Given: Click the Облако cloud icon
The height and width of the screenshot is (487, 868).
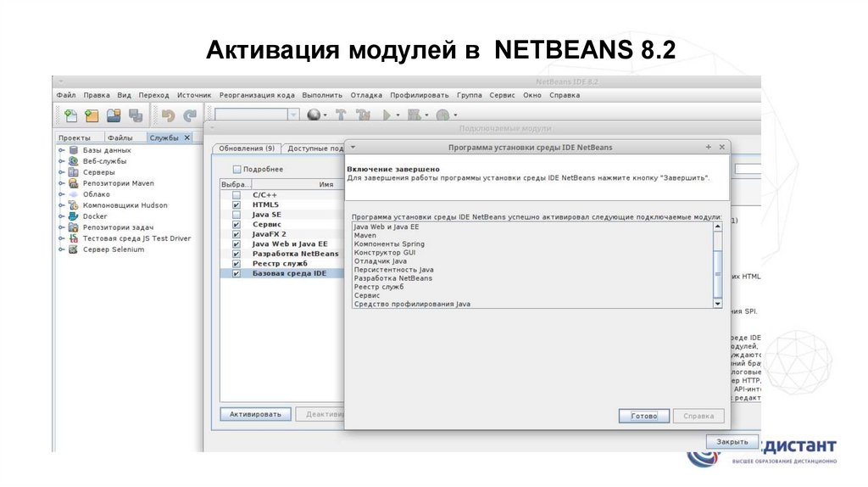Looking at the screenshot, I should 74,194.
